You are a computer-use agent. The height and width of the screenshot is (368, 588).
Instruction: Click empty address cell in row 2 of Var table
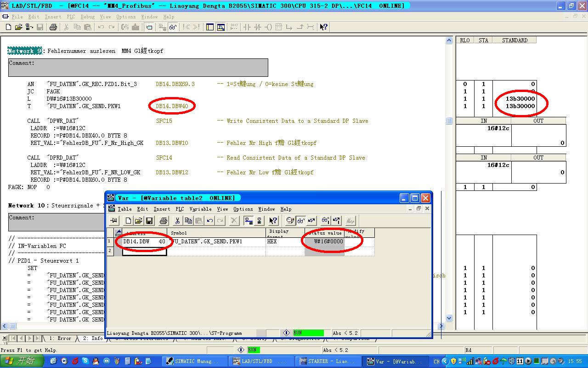click(144, 251)
